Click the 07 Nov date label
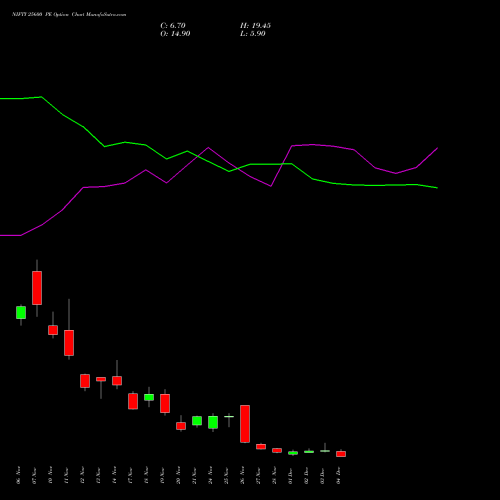This screenshot has height=500, width=500. point(34,475)
